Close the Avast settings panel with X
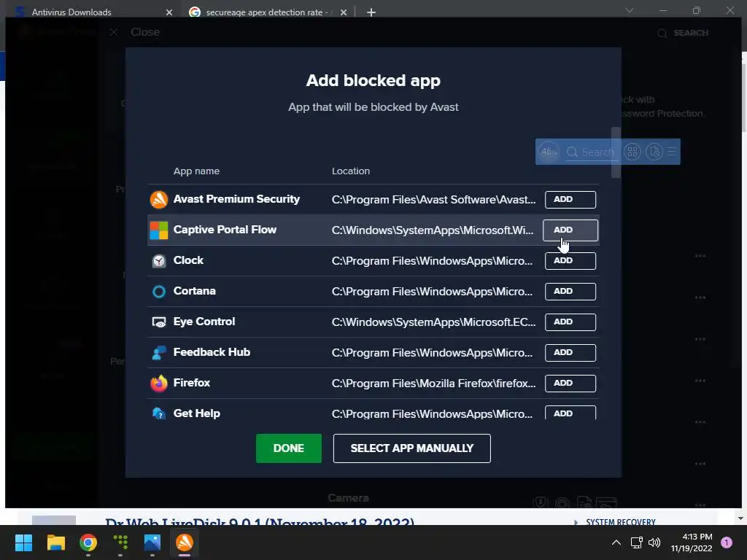The height and width of the screenshot is (560, 747). (113, 32)
